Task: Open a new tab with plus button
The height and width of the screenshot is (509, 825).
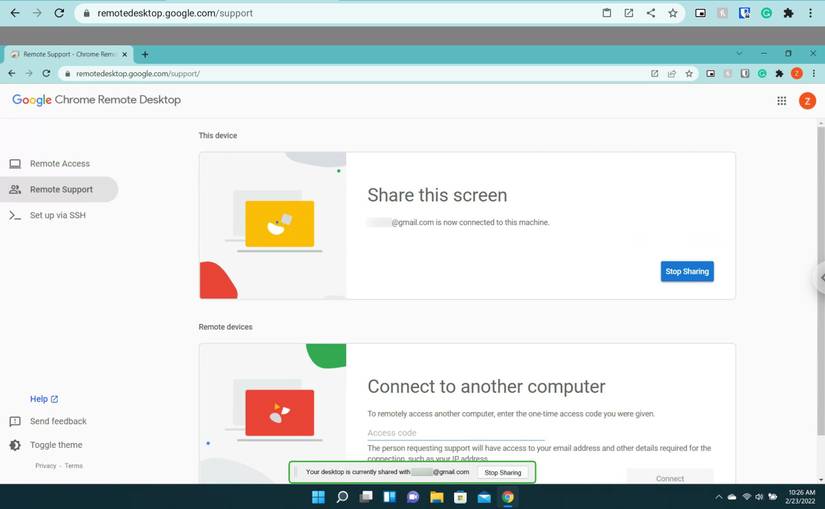Action: [145, 54]
